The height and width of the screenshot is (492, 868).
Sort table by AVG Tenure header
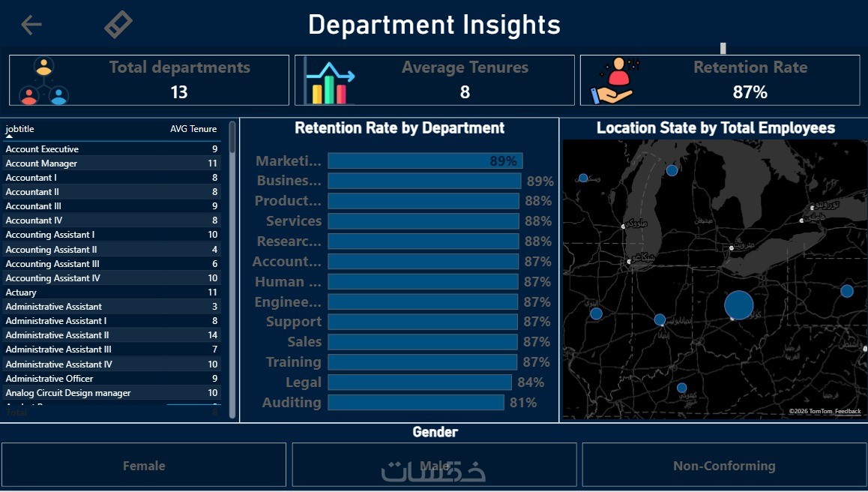tap(193, 129)
